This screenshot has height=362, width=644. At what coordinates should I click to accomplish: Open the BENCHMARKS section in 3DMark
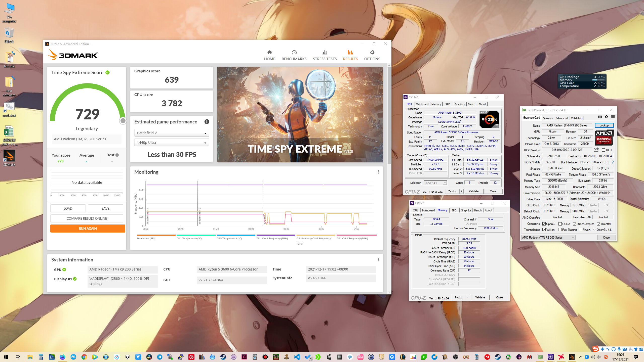(x=294, y=55)
